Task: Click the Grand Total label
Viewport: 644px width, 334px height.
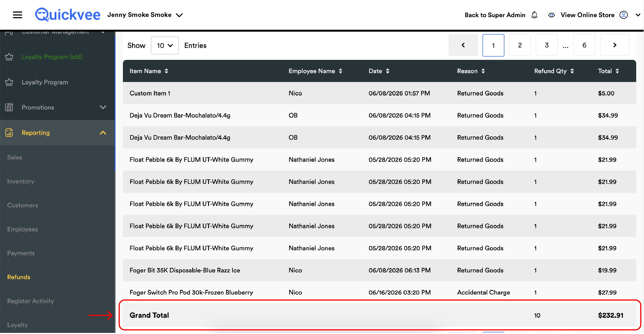Action: click(x=149, y=316)
